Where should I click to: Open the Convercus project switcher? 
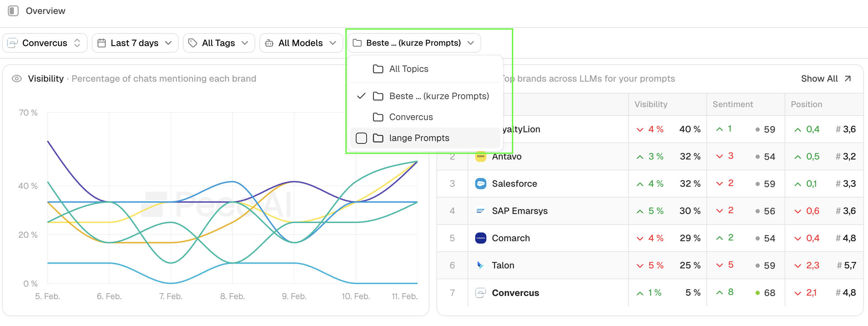coord(45,43)
